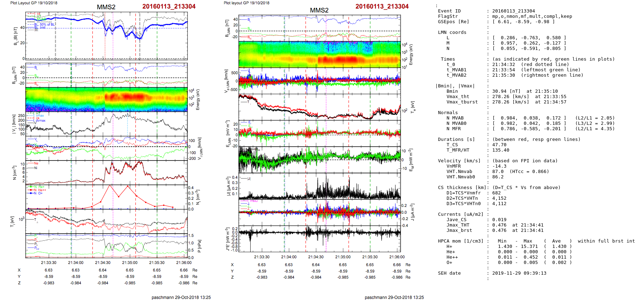The width and height of the screenshot is (644, 300).
Task: Click the "Vmax_tburst" label
Action: [x=462, y=102]
